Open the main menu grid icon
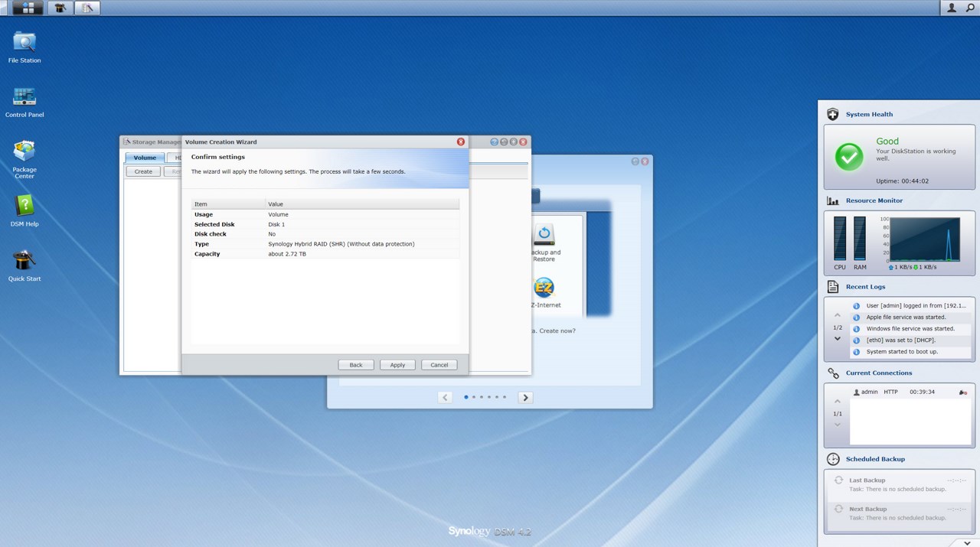 28,8
